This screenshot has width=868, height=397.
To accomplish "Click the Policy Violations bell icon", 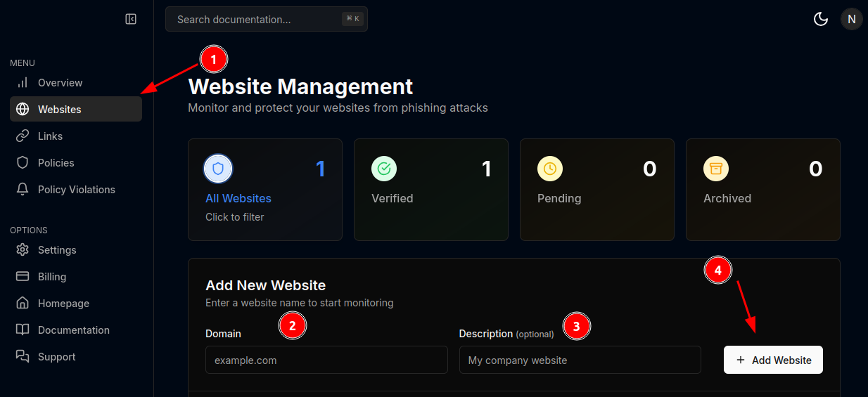I will 23,190.
